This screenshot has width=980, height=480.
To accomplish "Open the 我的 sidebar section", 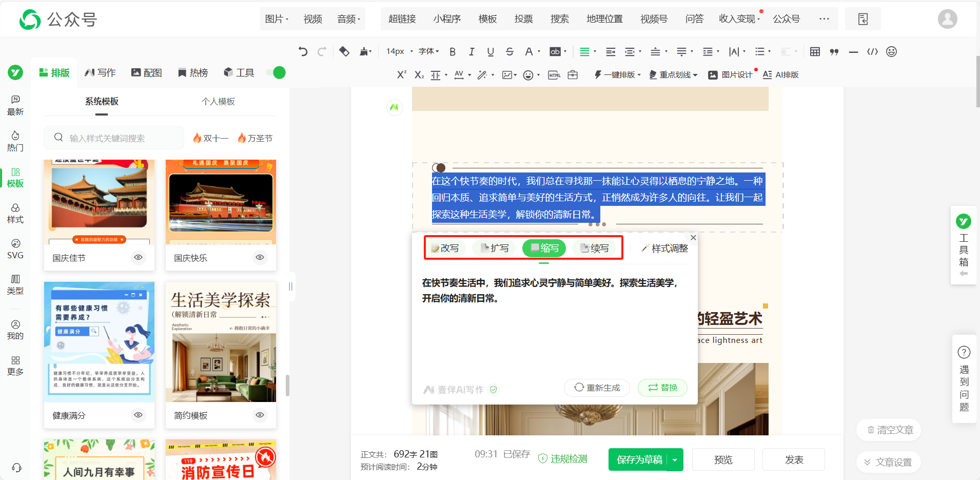I will [x=15, y=330].
